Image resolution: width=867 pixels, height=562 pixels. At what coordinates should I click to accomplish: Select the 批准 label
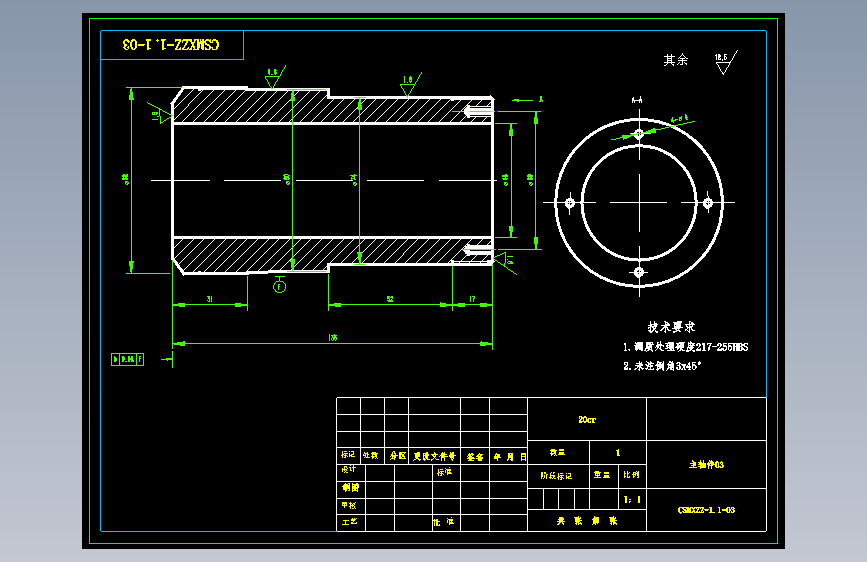(x=443, y=522)
